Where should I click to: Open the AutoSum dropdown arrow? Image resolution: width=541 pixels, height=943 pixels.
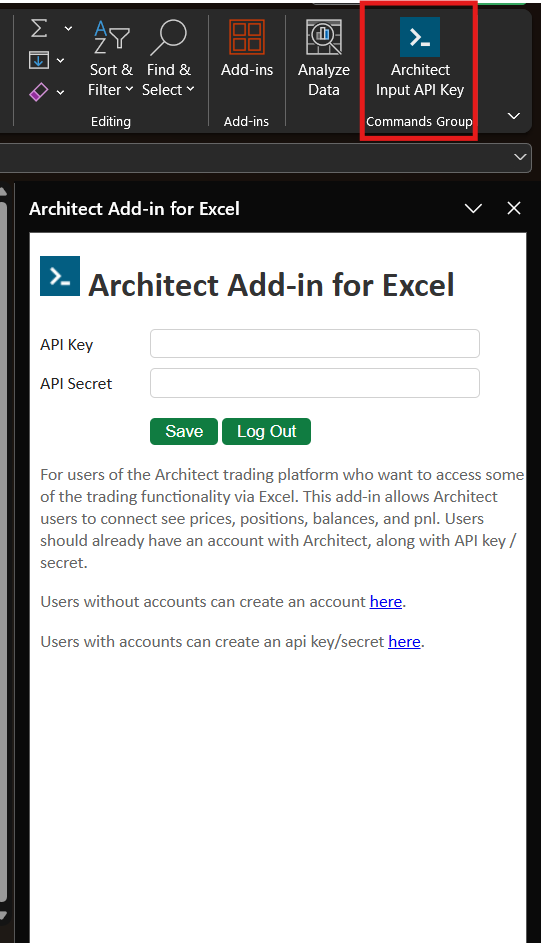tap(68, 28)
